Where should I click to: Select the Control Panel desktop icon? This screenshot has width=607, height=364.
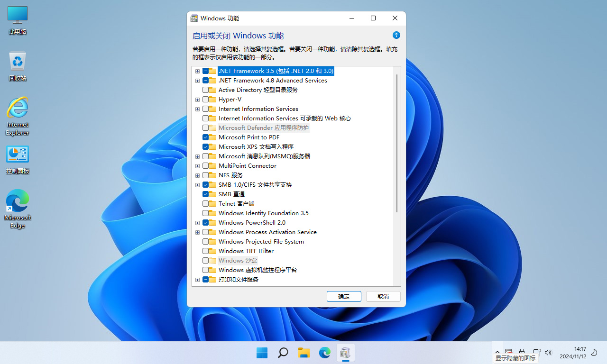[x=18, y=160]
